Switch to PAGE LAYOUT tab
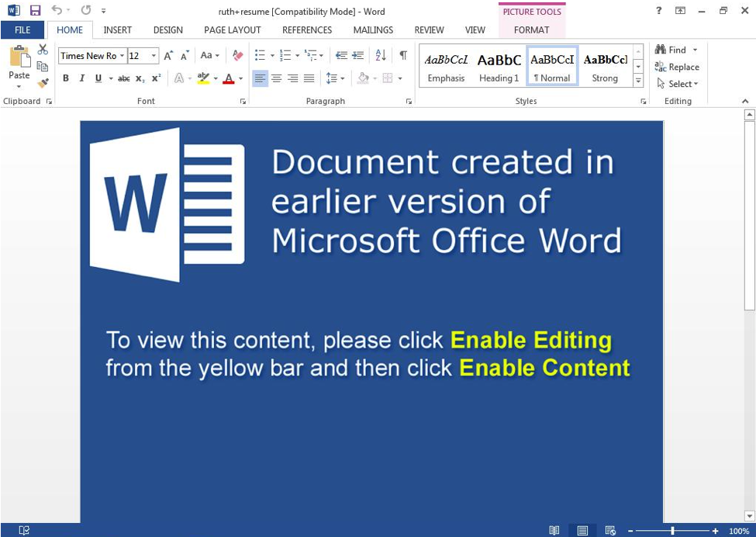This screenshot has width=756, height=537. pos(233,30)
